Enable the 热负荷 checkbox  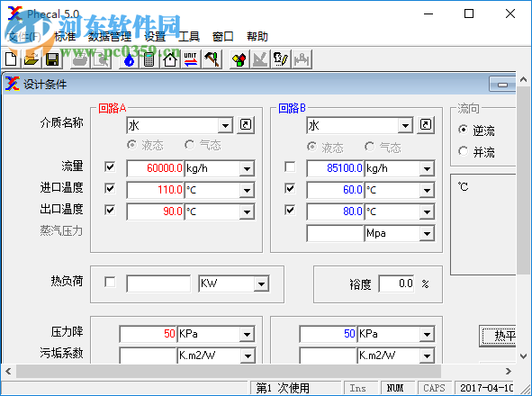[x=110, y=282]
